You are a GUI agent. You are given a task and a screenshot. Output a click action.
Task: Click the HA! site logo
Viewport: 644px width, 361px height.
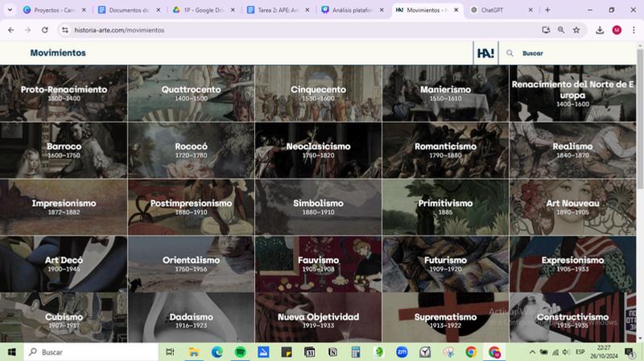(x=485, y=53)
